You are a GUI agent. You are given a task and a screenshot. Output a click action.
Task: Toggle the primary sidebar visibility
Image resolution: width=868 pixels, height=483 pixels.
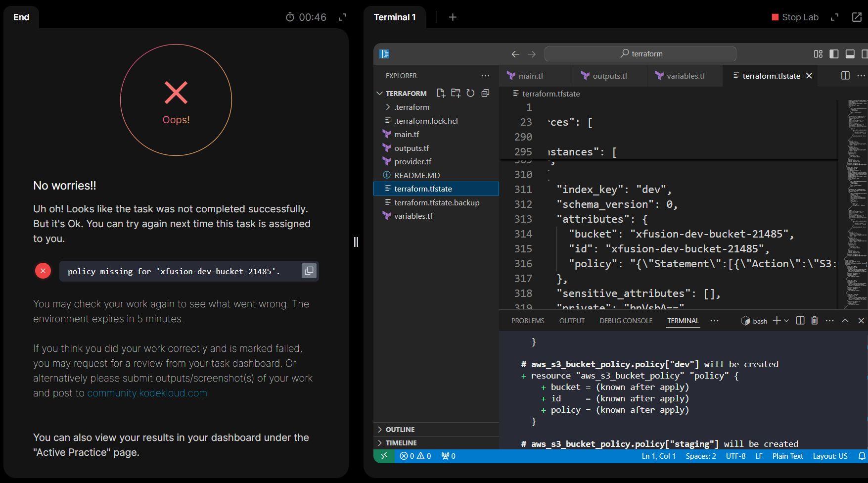pos(834,54)
